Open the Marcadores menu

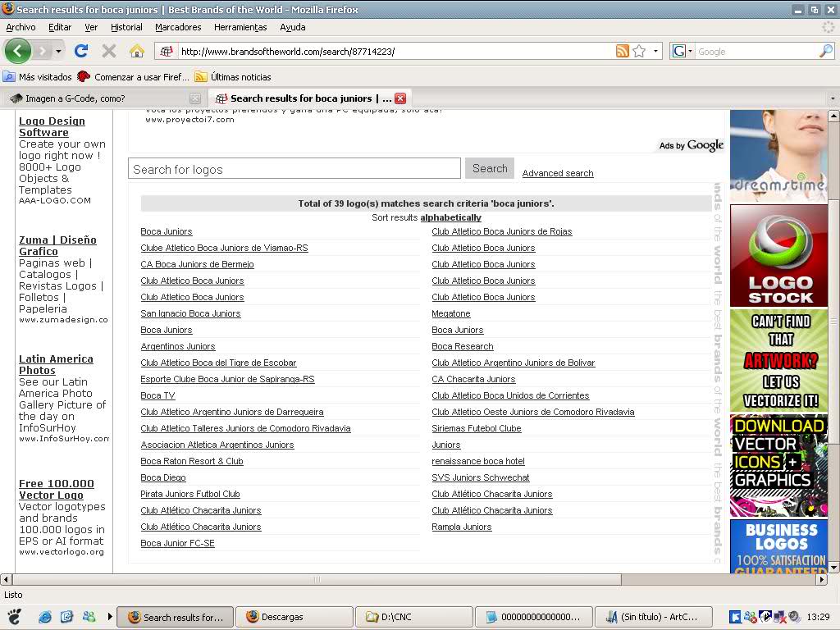tap(178, 27)
